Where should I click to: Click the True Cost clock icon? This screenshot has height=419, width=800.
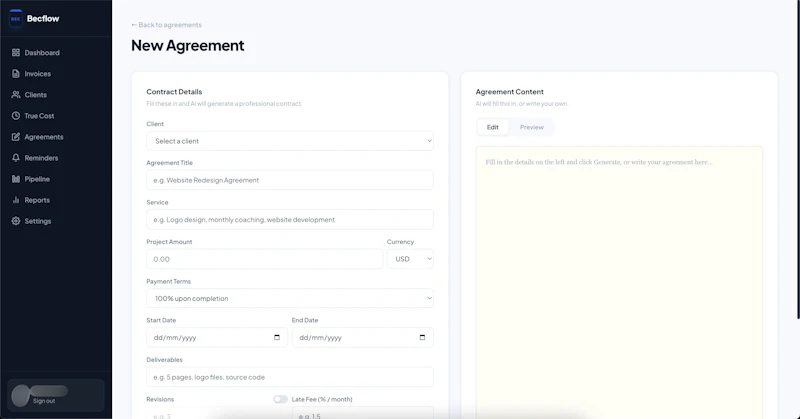[16, 116]
